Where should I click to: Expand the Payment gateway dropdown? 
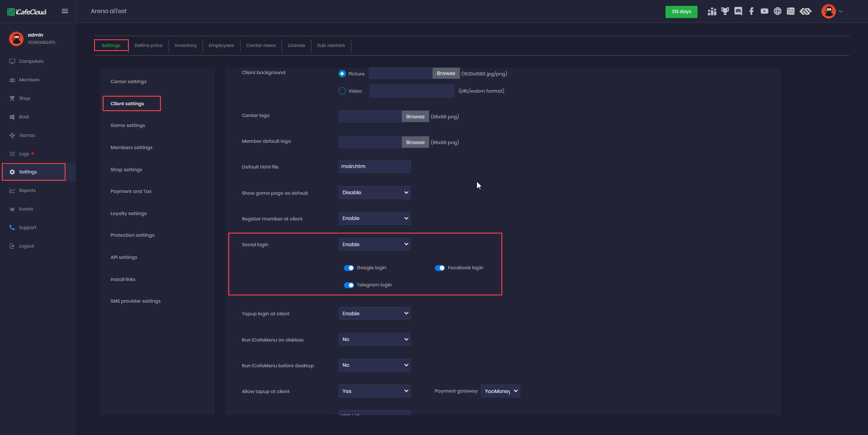(500, 391)
